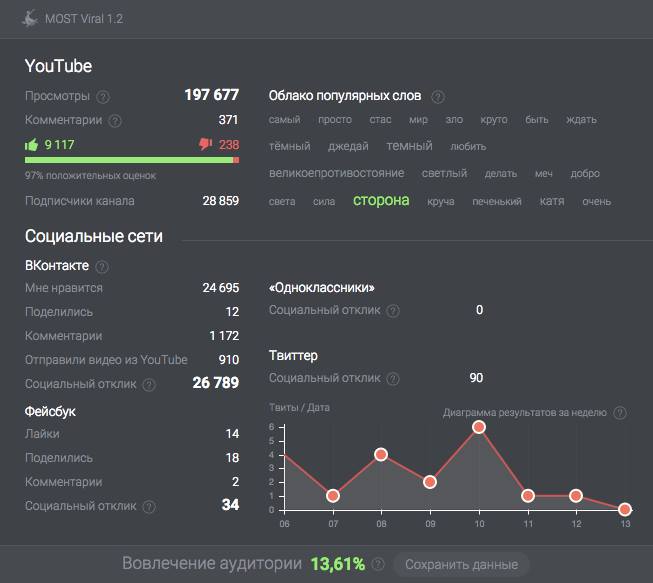The height and width of the screenshot is (583, 653).
Task: Open help icon for ВКонтакте Социальный отклик
Action: tap(149, 385)
